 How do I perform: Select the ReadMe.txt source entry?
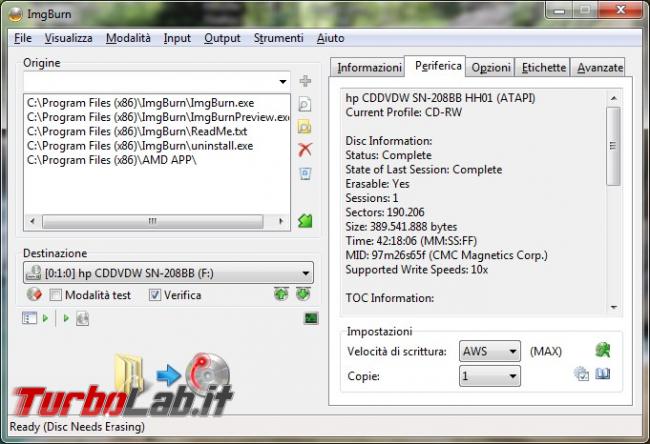pyautogui.click(x=137, y=131)
